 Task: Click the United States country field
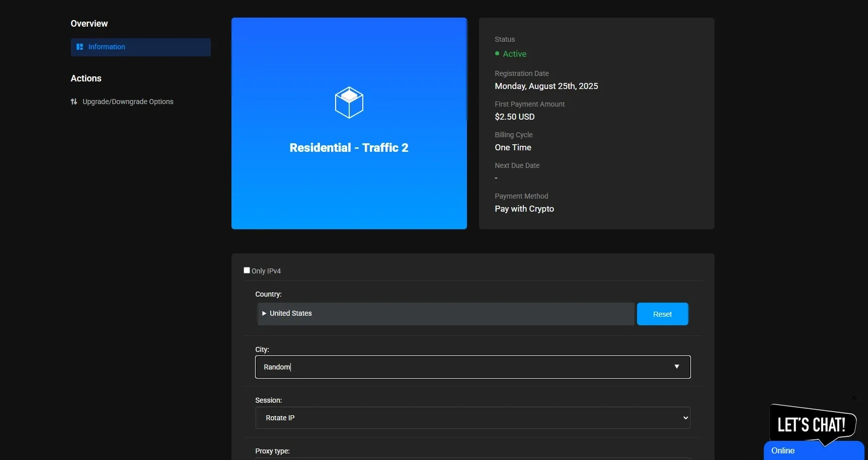[x=445, y=314]
